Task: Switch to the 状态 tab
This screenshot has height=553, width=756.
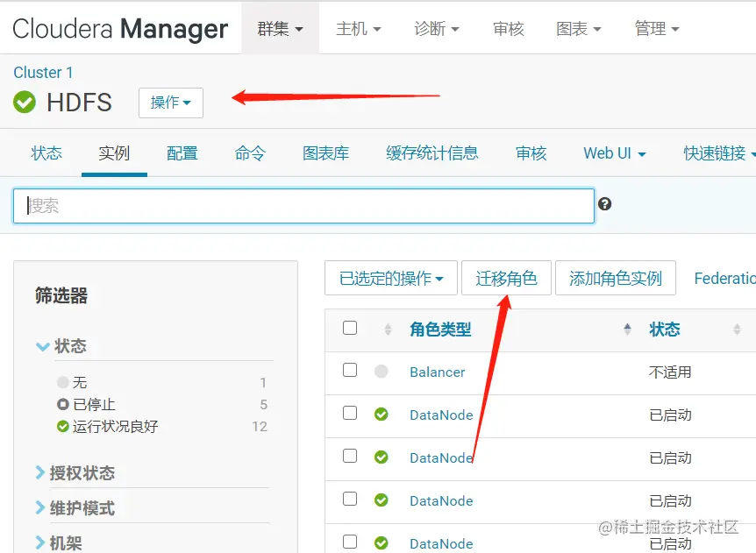Action: (x=46, y=153)
